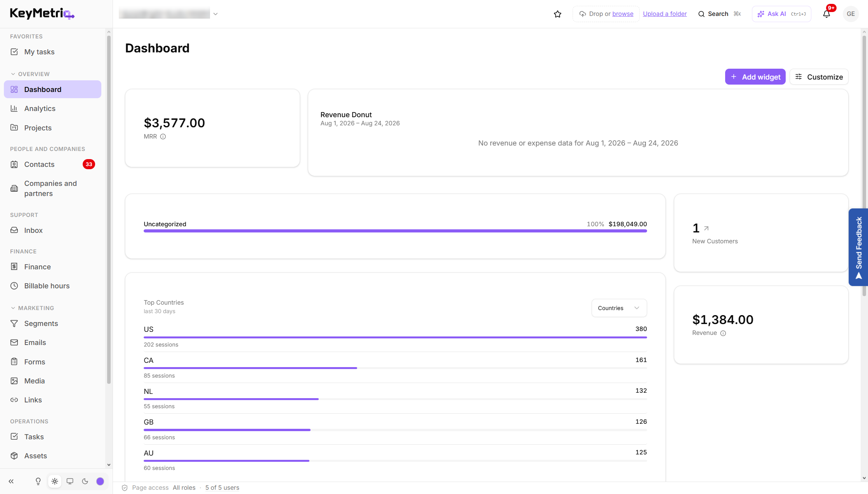Click the Contacts 33 badge
Screen dimensions: 868x494
click(89, 165)
